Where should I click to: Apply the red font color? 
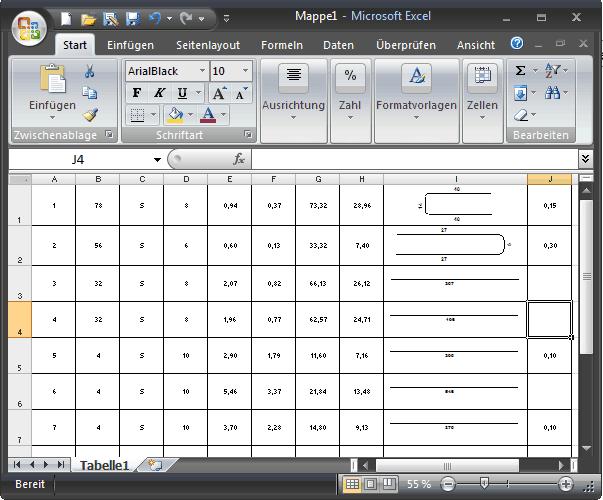208,115
